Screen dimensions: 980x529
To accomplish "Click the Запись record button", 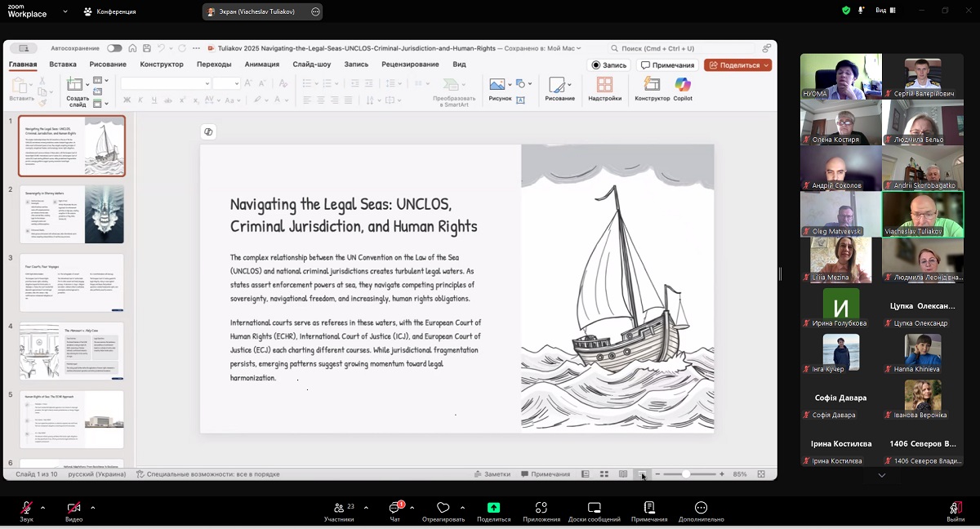I will coord(609,65).
